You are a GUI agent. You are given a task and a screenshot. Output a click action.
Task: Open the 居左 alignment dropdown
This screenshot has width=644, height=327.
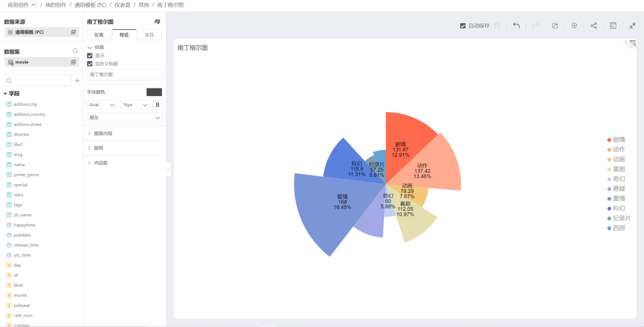pyautogui.click(x=124, y=117)
